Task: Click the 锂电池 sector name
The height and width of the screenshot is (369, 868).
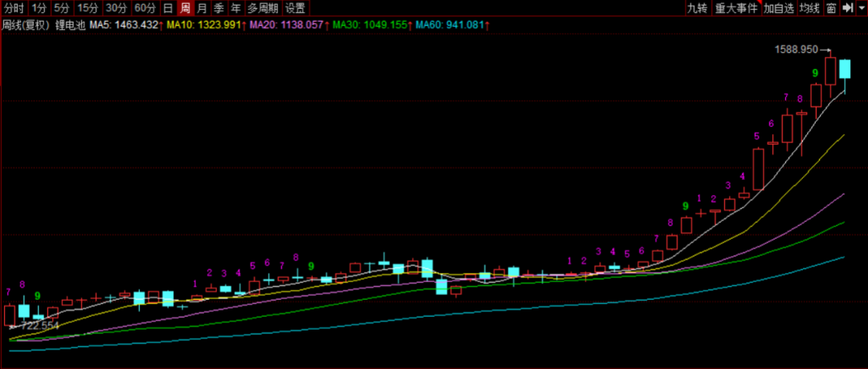Action: point(70,25)
